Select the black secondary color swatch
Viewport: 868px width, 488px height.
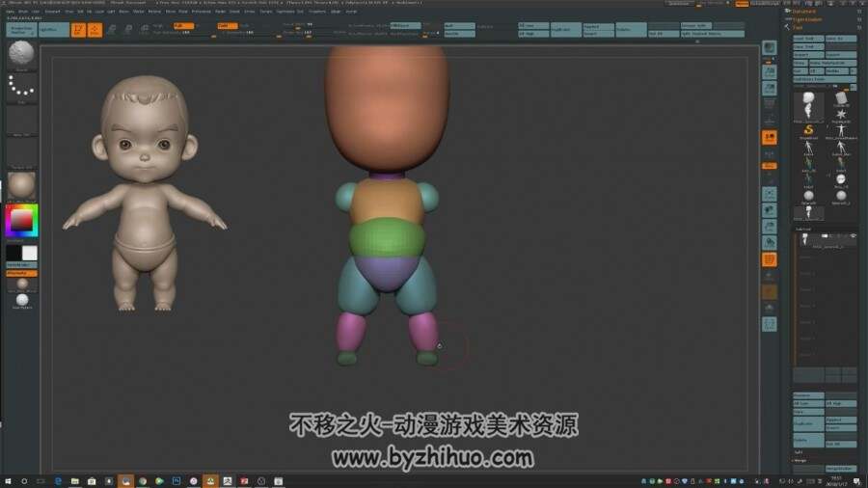pyautogui.click(x=14, y=253)
